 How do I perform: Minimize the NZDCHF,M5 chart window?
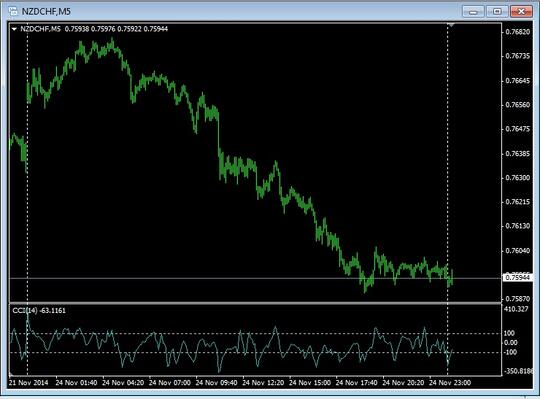(x=473, y=11)
